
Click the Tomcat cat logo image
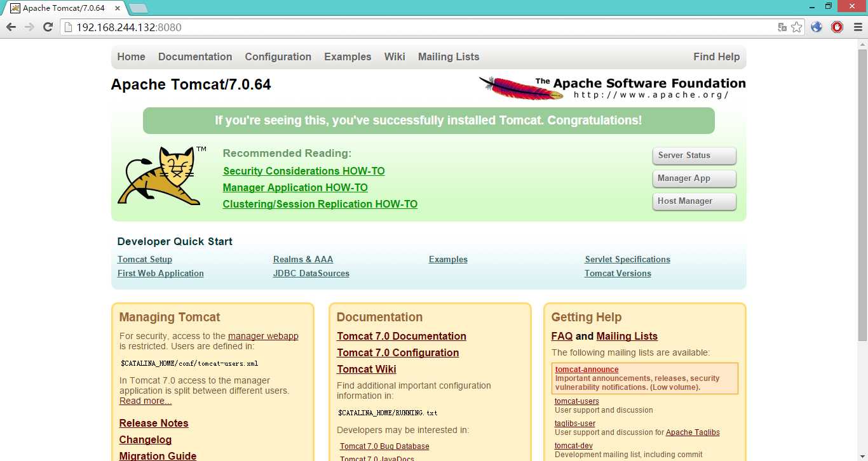162,176
